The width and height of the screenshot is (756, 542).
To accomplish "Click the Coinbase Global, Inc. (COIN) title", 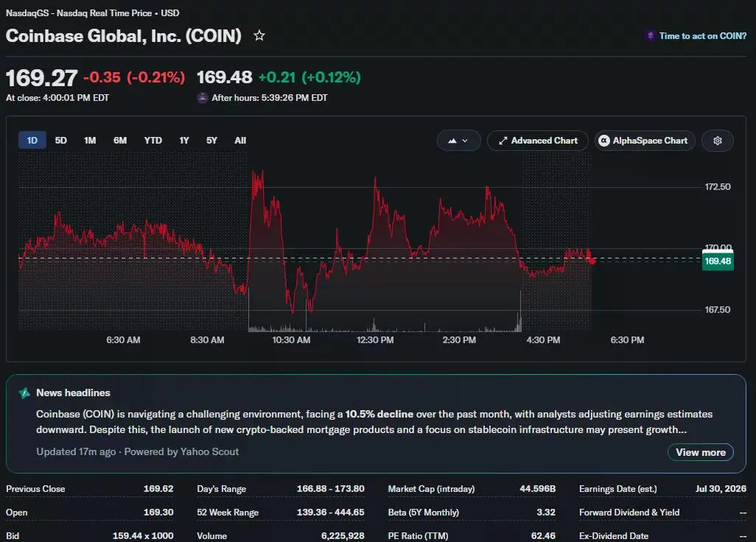I will coord(124,36).
